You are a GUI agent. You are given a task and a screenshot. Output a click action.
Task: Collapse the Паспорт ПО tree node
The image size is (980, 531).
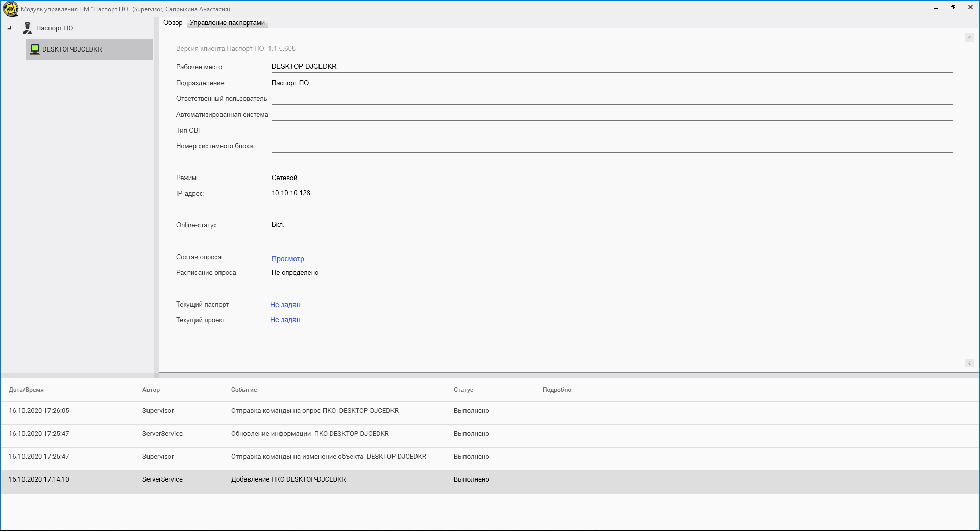(9, 28)
